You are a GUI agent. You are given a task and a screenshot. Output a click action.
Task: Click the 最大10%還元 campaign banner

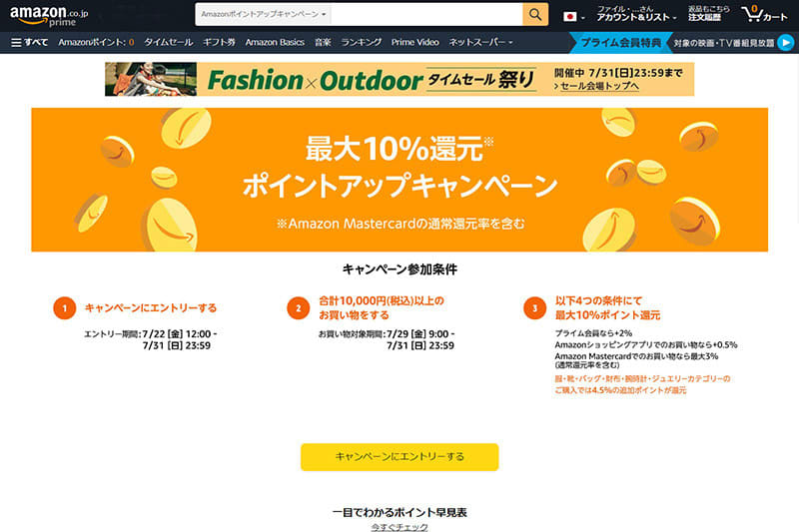[399, 180]
